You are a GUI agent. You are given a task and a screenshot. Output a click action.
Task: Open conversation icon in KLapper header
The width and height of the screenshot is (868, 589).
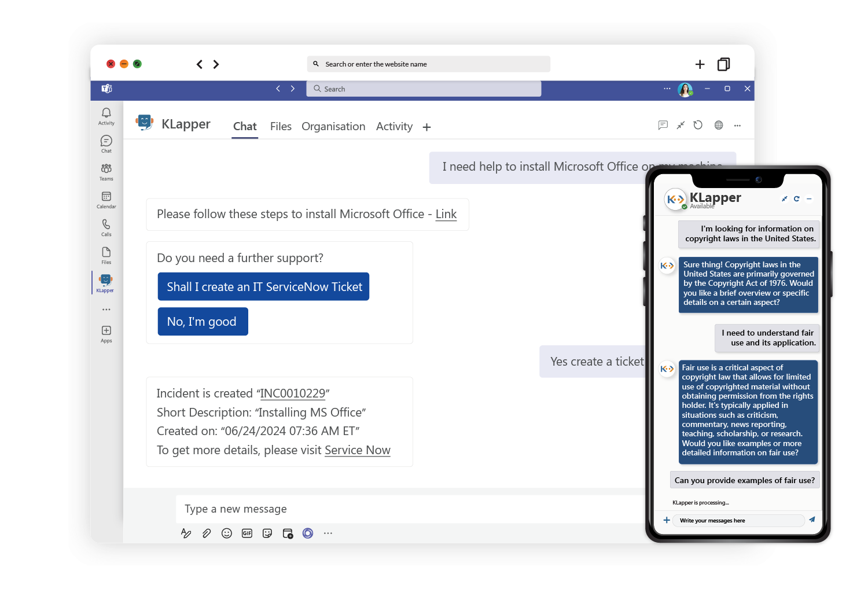coord(663,125)
